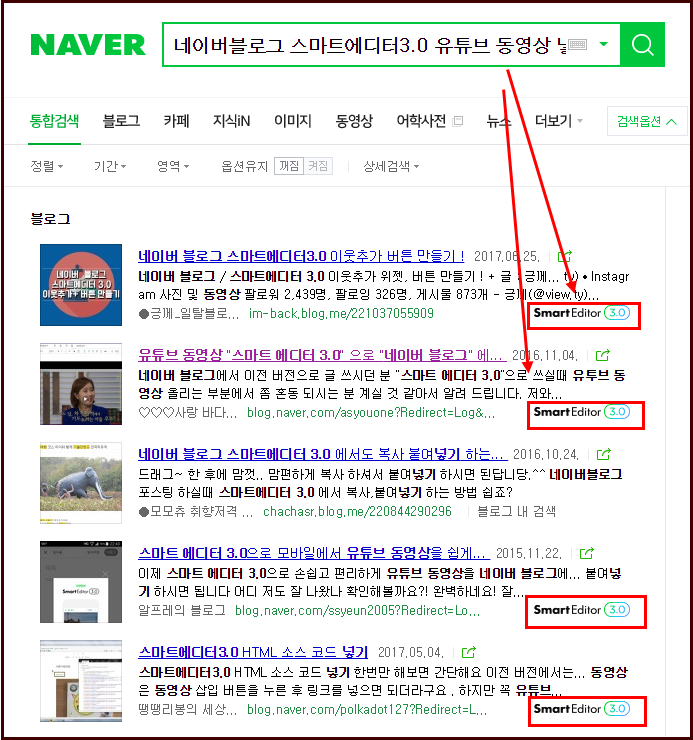Visit the blog.naver.com/ssyeun2005 URL
The width and height of the screenshot is (693, 740).
357,611
